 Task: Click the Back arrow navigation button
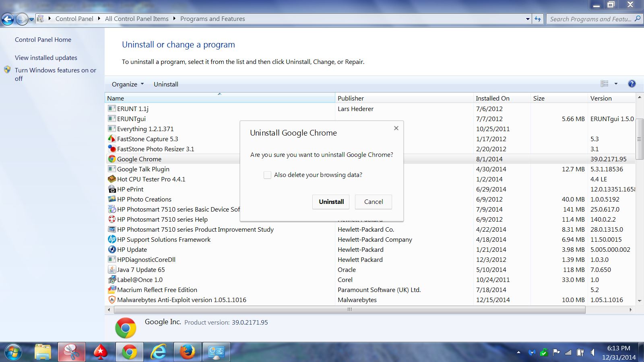click(x=8, y=19)
